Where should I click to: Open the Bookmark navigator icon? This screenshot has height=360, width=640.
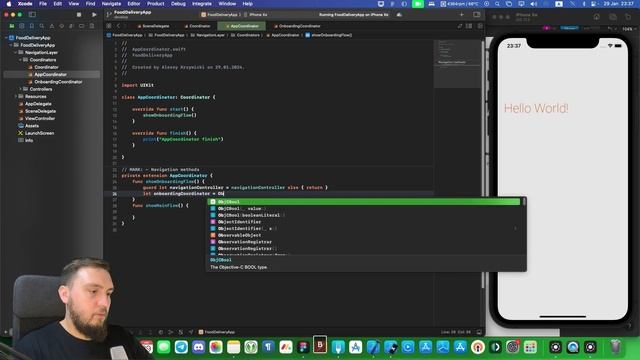pyautogui.click(x=32, y=26)
